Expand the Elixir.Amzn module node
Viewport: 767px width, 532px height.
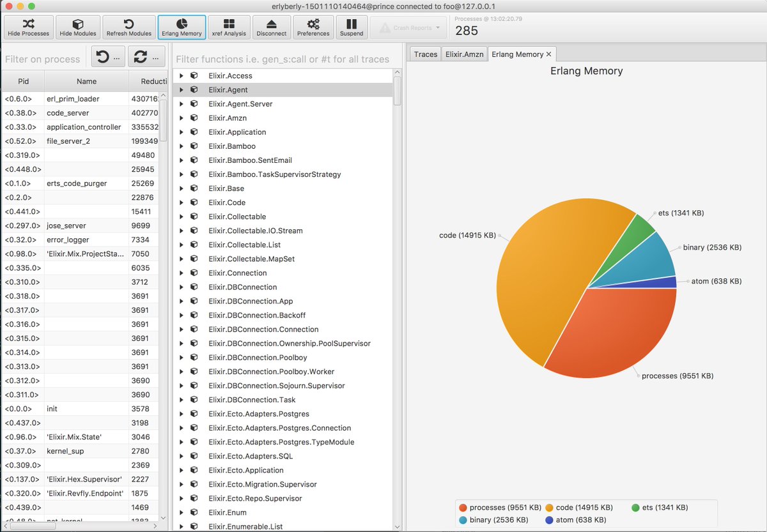[182, 118]
